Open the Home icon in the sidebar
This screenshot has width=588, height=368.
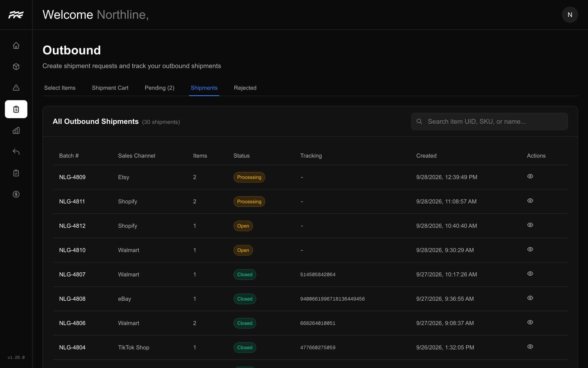point(16,46)
